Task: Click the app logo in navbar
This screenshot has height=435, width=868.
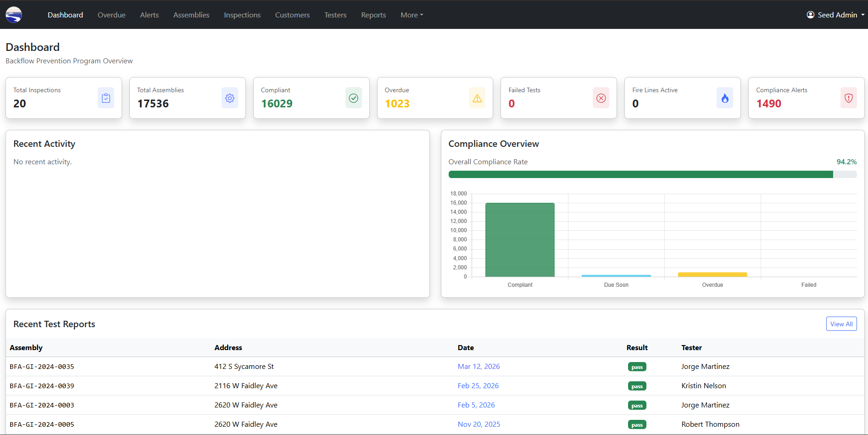Action: tap(14, 15)
